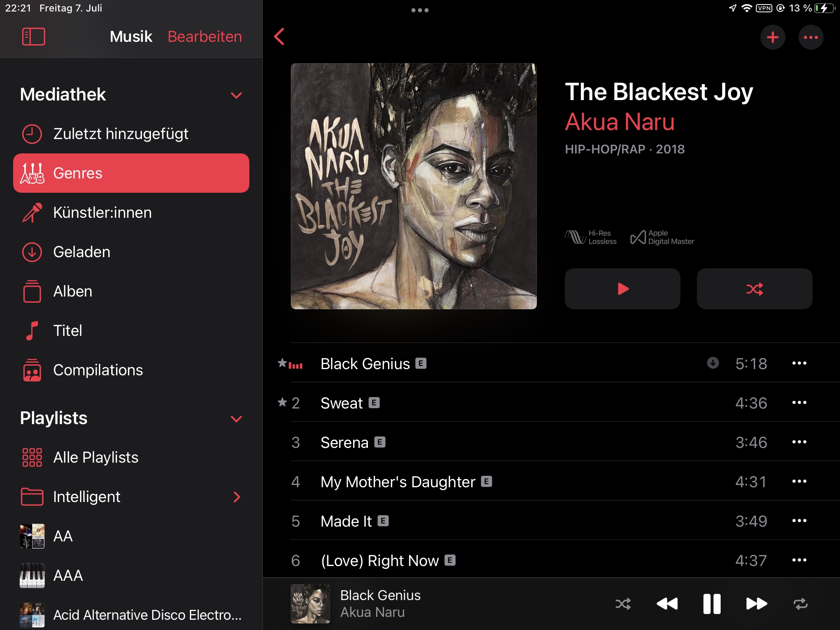This screenshot has height=630, width=840.
Task: Toggle repeat in the mini player
Action: [800, 604]
